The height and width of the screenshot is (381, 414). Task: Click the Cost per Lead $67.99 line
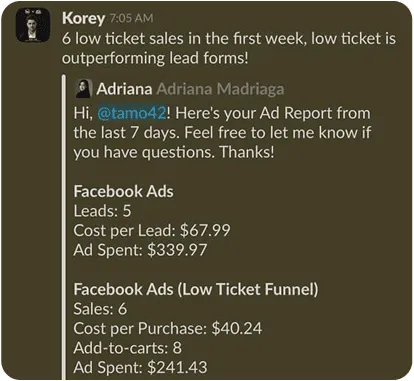tap(152, 230)
